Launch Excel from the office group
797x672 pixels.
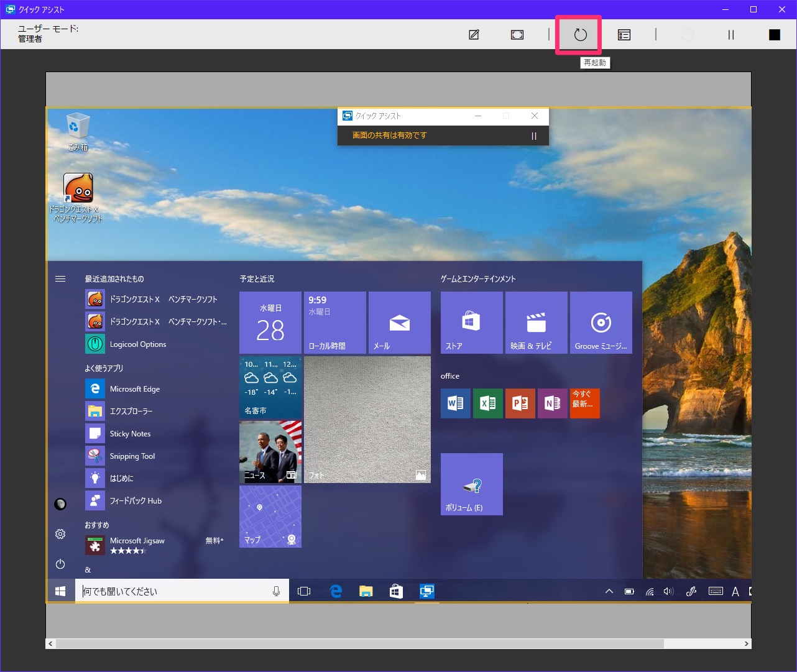488,403
